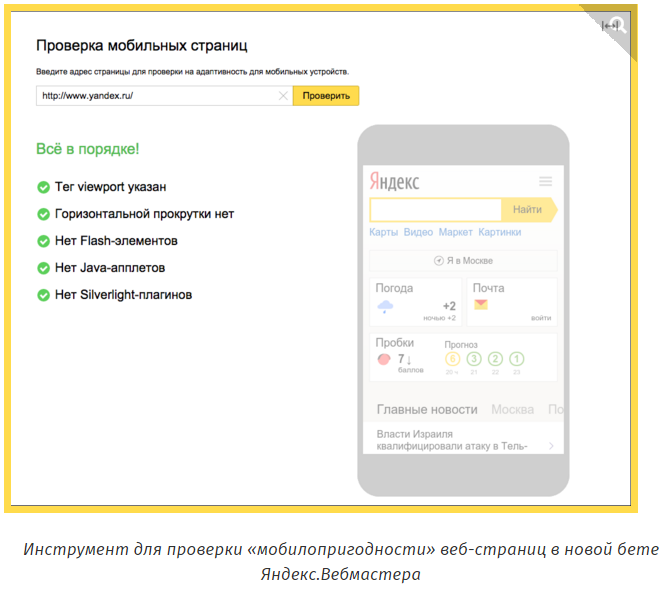Click the Яндекс logo in phone preview
Viewport: 667px width, 593px height.
tap(394, 182)
